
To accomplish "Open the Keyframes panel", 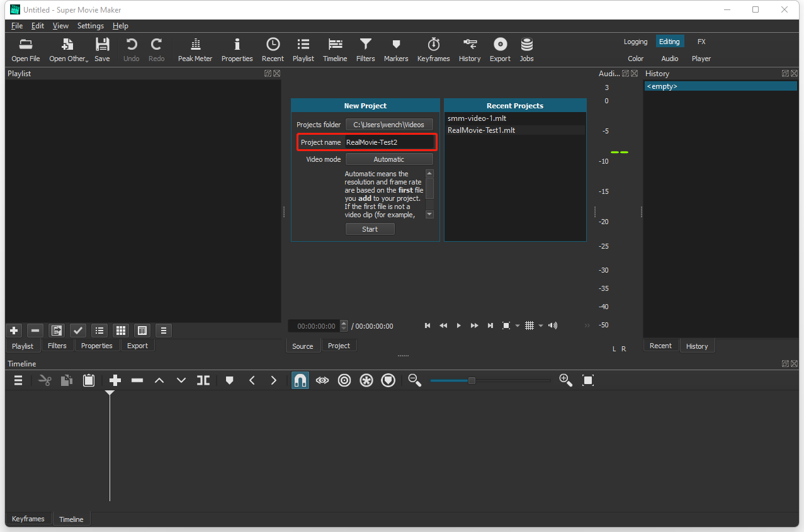I will pyautogui.click(x=433, y=49).
